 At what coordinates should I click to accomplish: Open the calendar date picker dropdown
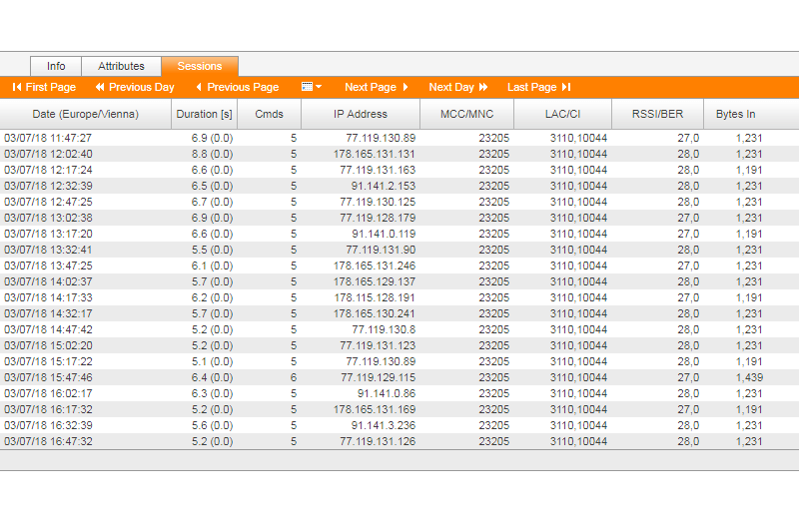(x=312, y=88)
